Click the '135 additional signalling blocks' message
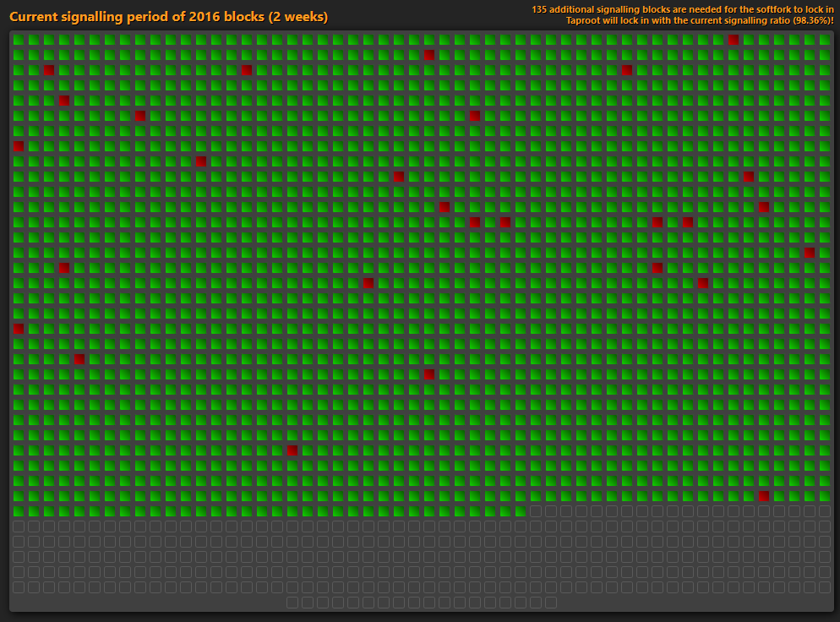Image resolution: width=840 pixels, height=622 pixels. [682, 8]
